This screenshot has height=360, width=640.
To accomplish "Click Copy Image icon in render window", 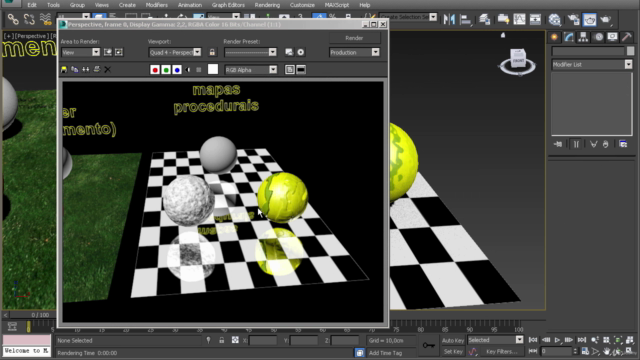I will tap(75, 69).
